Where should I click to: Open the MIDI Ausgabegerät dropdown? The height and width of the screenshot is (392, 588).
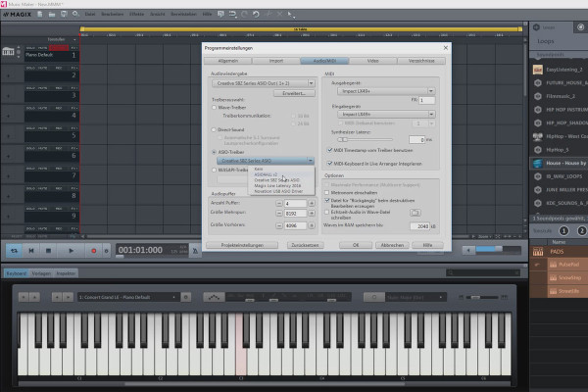coord(386,91)
